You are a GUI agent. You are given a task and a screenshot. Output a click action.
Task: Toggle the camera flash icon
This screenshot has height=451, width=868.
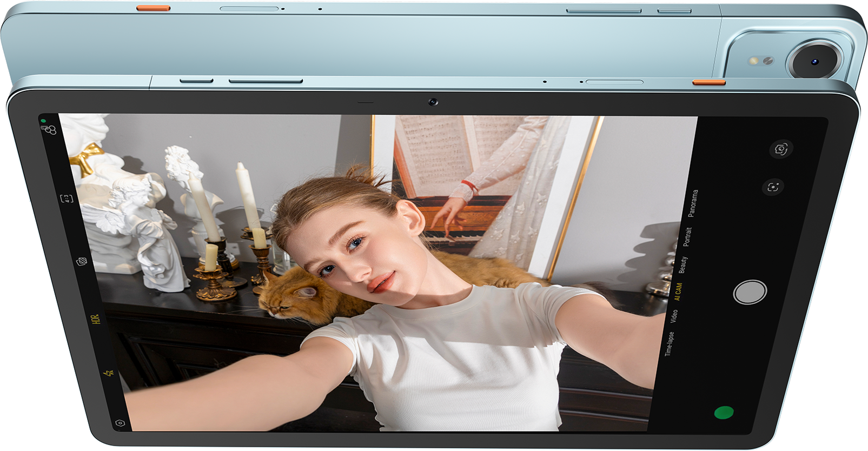[109, 373]
